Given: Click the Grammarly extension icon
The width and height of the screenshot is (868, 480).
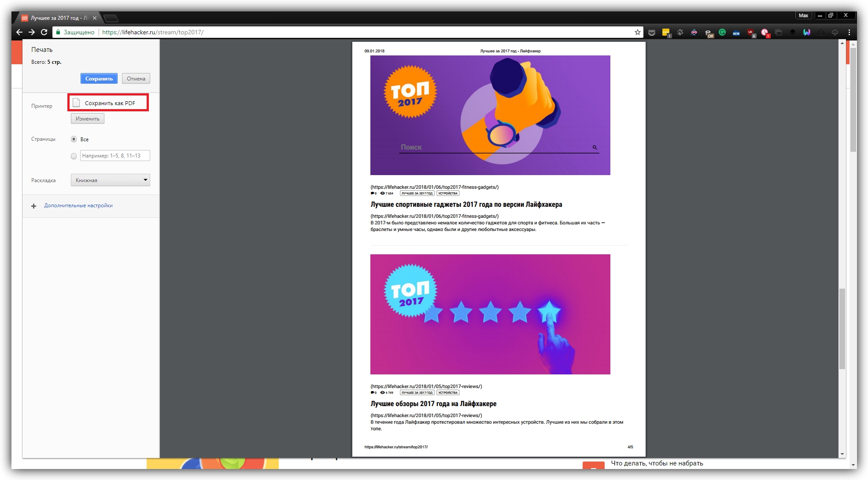Looking at the screenshot, I should [x=722, y=32].
